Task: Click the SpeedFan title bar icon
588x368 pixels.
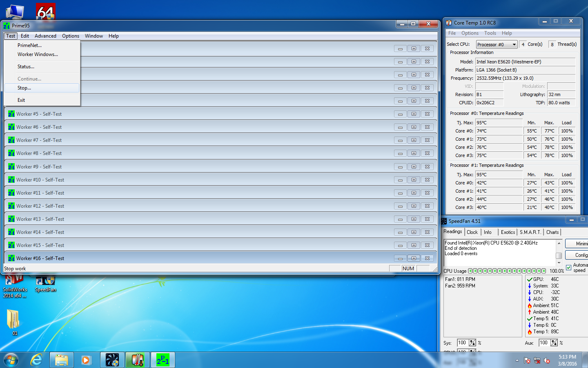Action: point(444,221)
